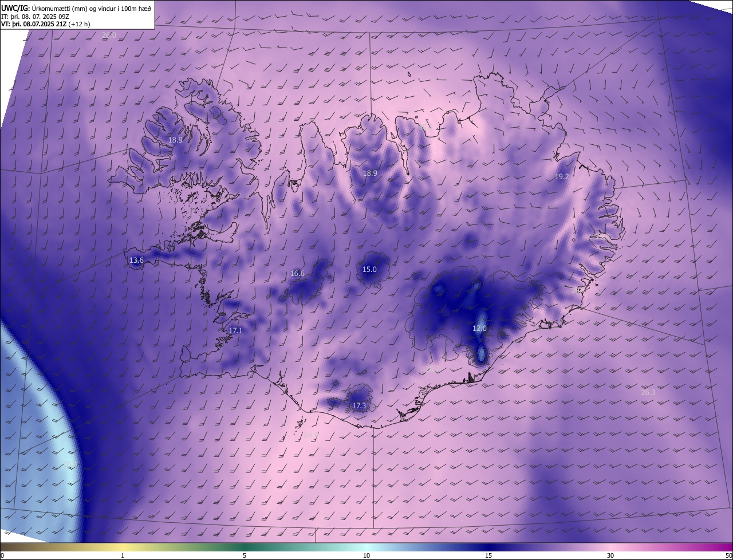The image size is (733, 560).
Task: Click the 13.6 value on Snæfellsnes tip
Action: click(x=136, y=261)
